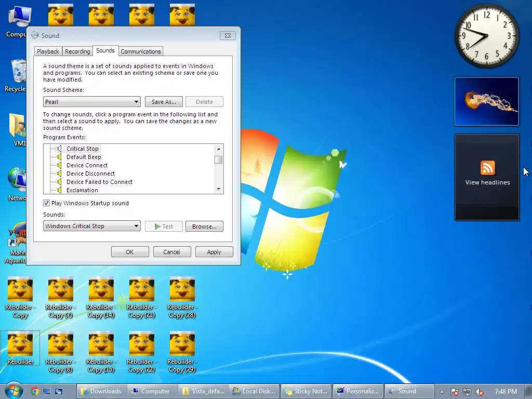Click speaker icon beside Default Beep

59,157
